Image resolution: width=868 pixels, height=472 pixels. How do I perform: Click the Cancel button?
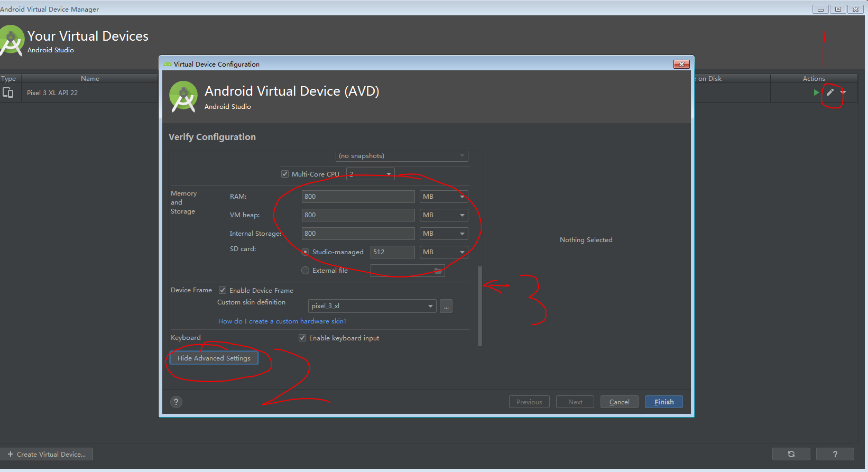click(x=619, y=402)
